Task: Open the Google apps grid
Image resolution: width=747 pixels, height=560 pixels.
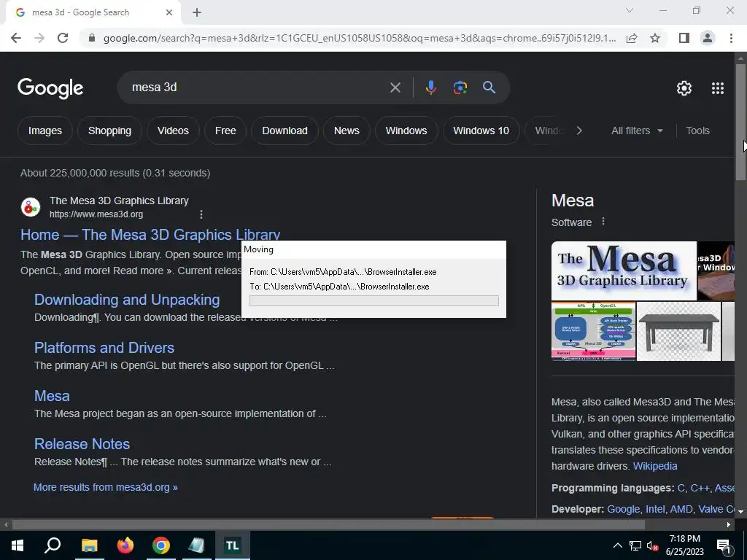Action: click(718, 88)
